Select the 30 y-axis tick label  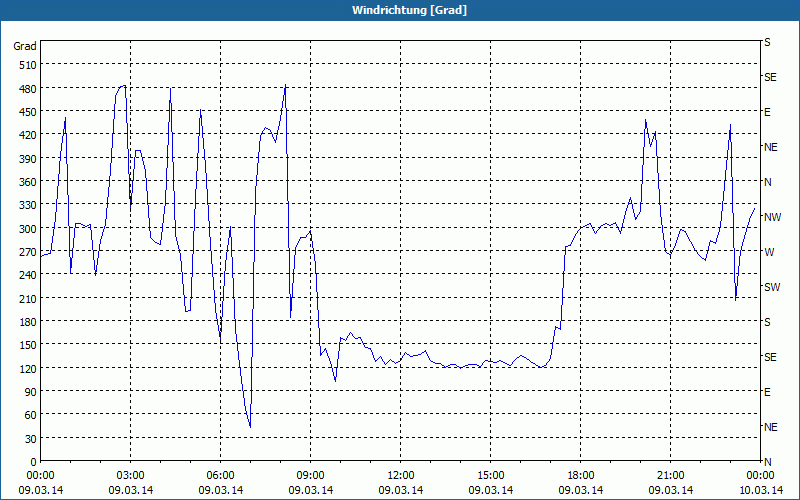tap(31, 439)
